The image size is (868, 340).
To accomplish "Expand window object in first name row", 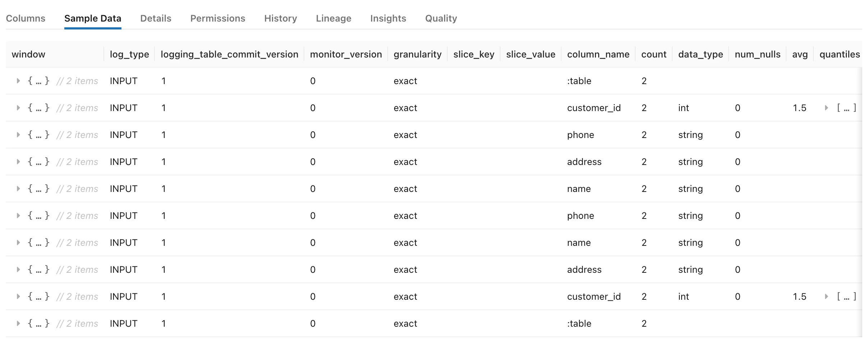I will [18, 189].
